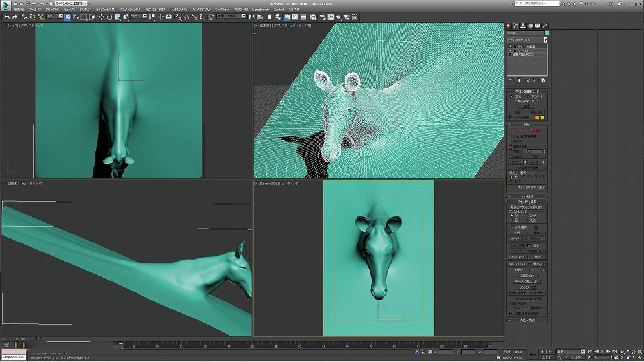Toggle the Angle Snap icon
644x362 pixels.
point(187,17)
